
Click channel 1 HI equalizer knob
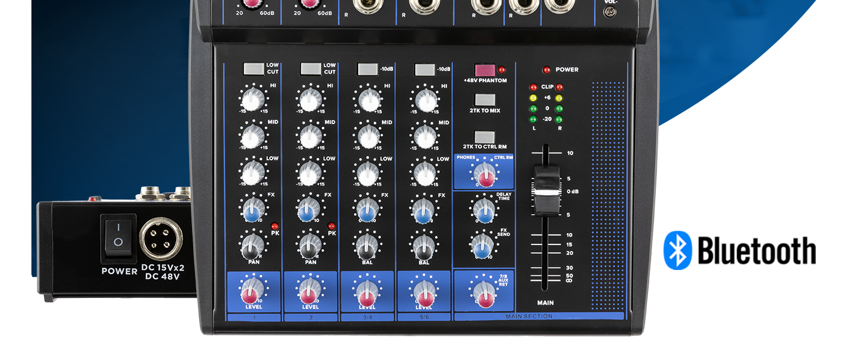pos(253,98)
